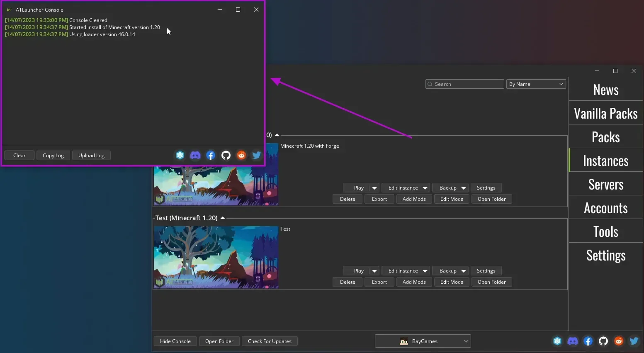Screen dimensions: 644x353
Task: Open Twitter icon in launcher footer
Action: pos(634,341)
